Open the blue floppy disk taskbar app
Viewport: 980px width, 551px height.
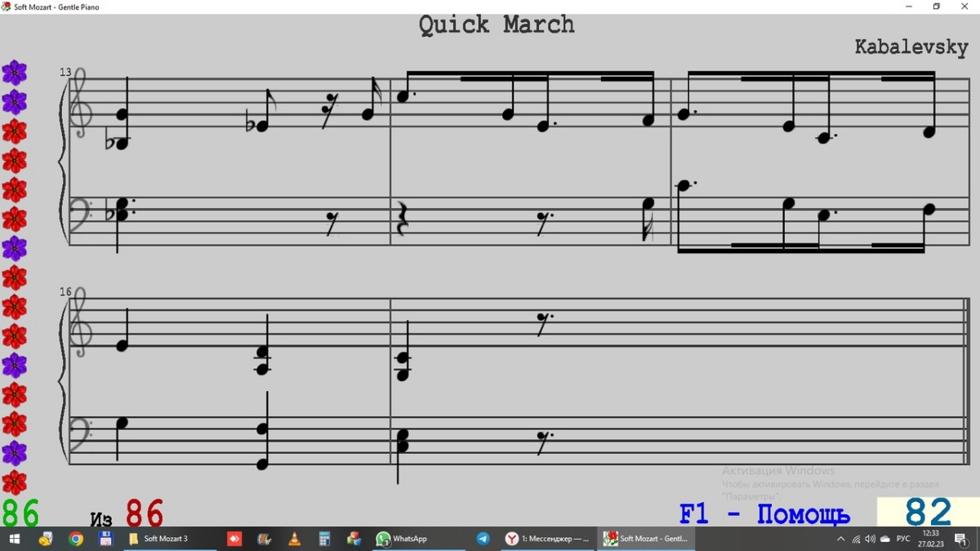105,539
